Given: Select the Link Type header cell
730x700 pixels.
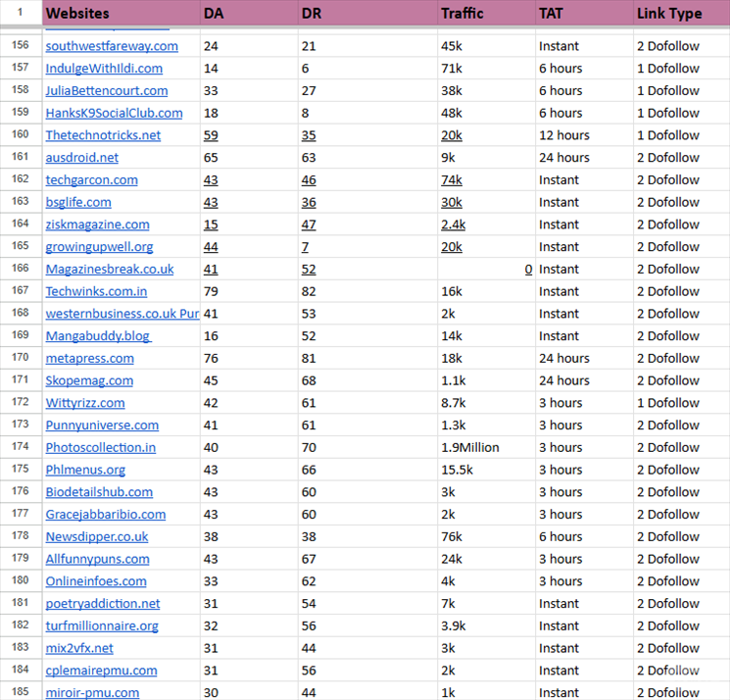Looking at the screenshot, I should [682, 13].
